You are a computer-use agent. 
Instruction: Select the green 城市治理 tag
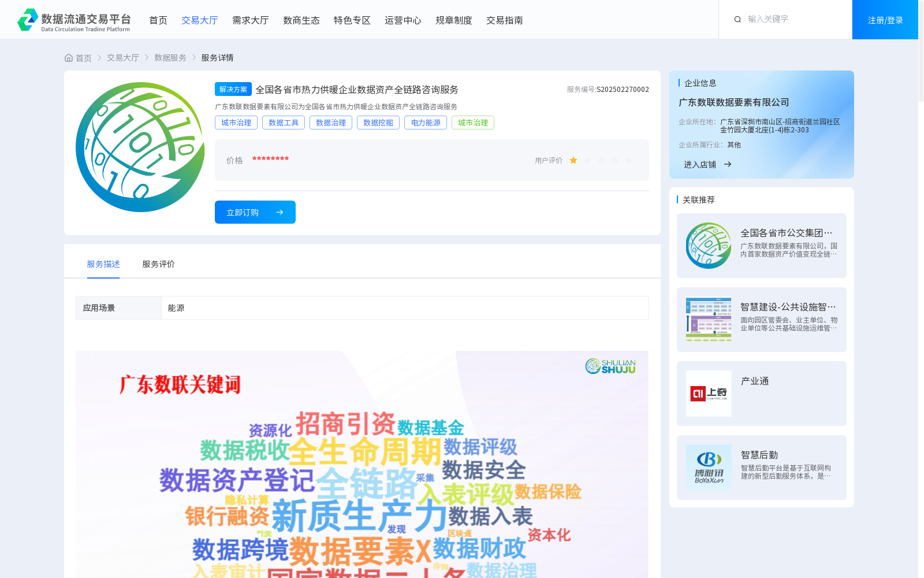[x=473, y=123]
